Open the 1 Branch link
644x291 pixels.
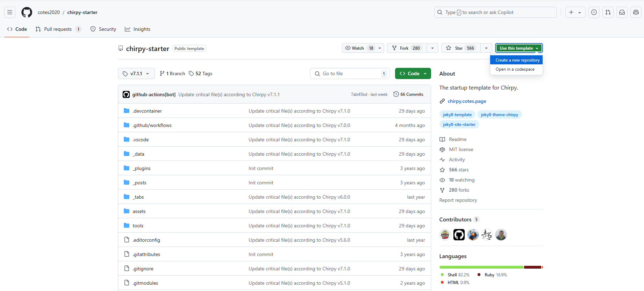172,73
